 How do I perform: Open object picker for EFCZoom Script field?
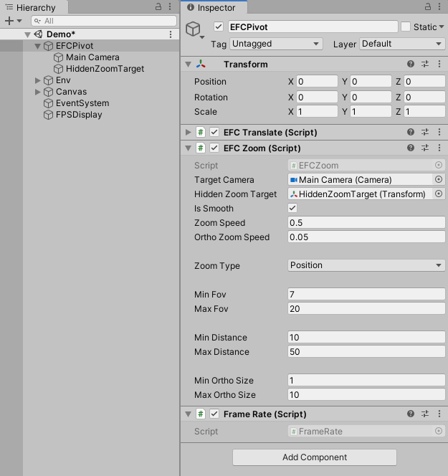click(439, 165)
